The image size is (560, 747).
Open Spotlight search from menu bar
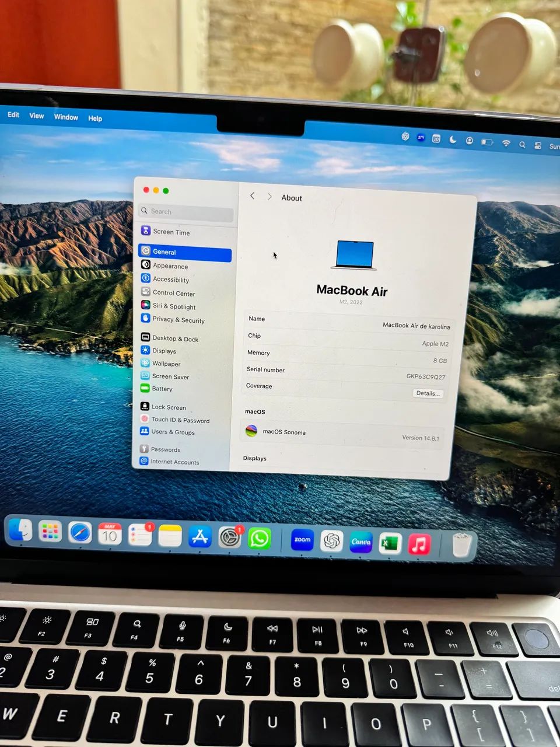click(x=522, y=144)
